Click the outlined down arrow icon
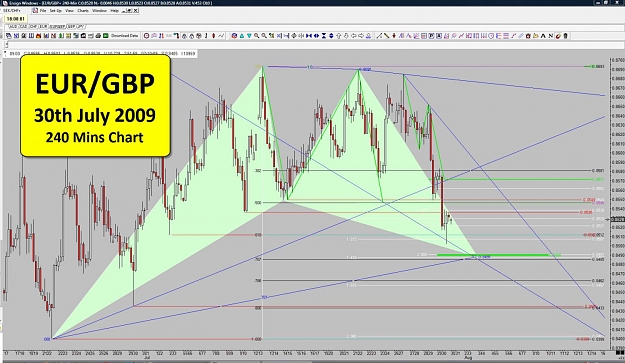This screenshot has height=363, width=625. 346,36
